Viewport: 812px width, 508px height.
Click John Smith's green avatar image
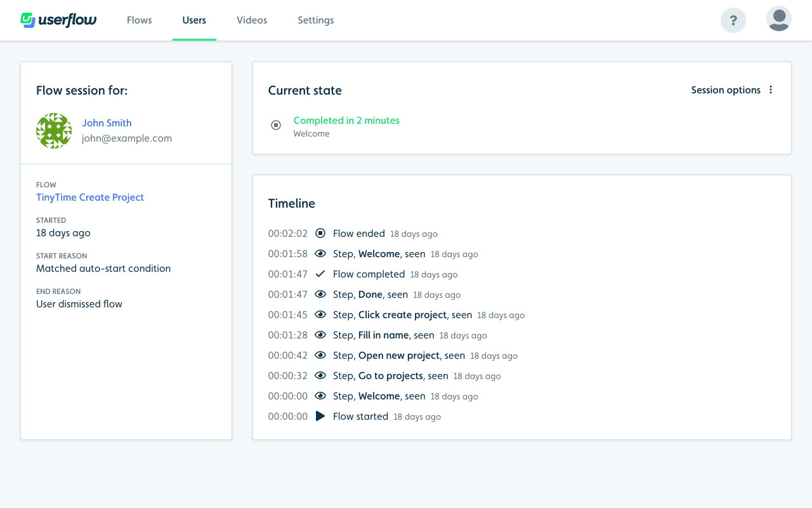[54, 131]
